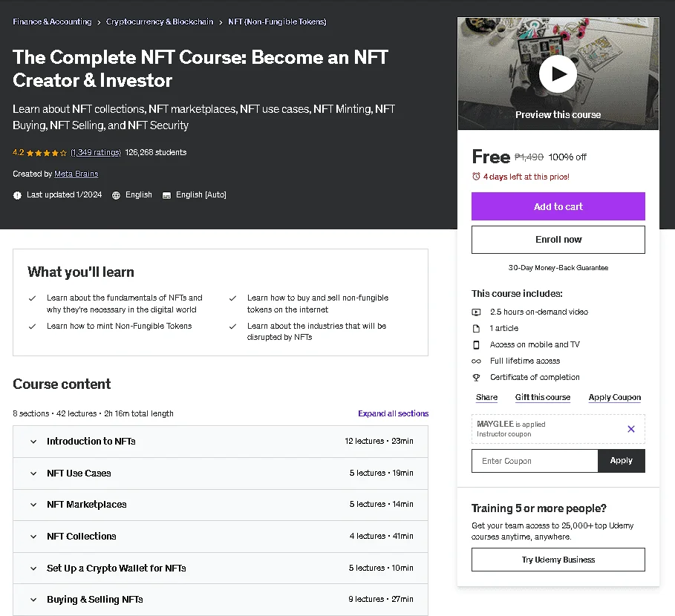This screenshot has height=616, width=675.
Task: Click the closed captions icon
Action: point(166,196)
